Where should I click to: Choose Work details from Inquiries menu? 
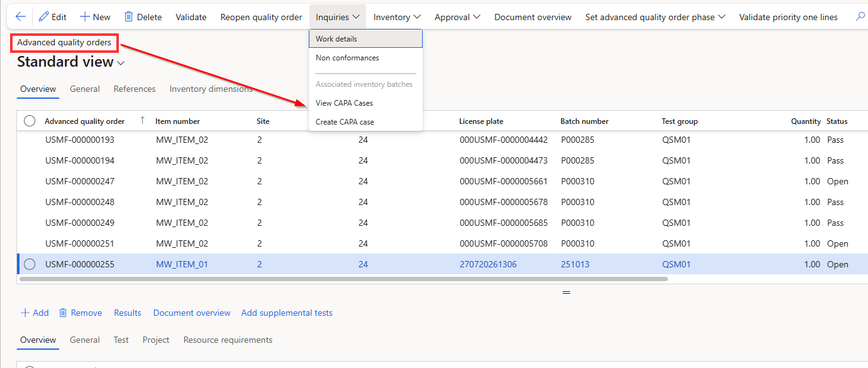coord(365,39)
